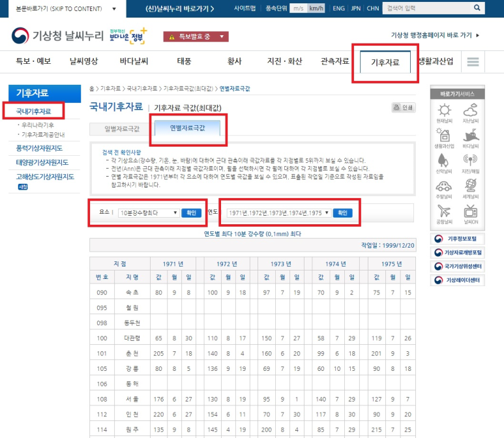Expand the 요소 10분강수량최다 dropdown
This screenshot has height=438, width=504.
[x=148, y=212]
